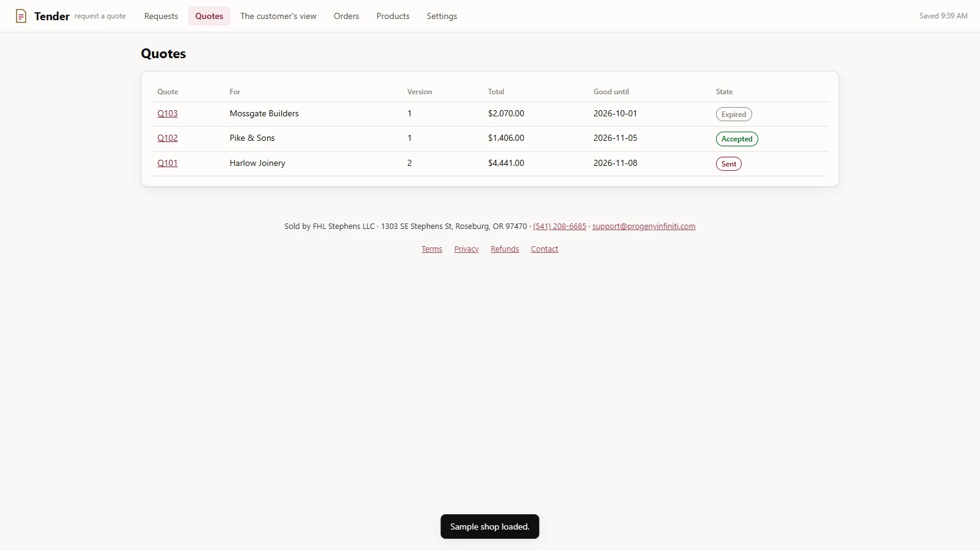This screenshot has width=980, height=551.
Task: Click the Tender document logo icon
Action: tap(21, 16)
